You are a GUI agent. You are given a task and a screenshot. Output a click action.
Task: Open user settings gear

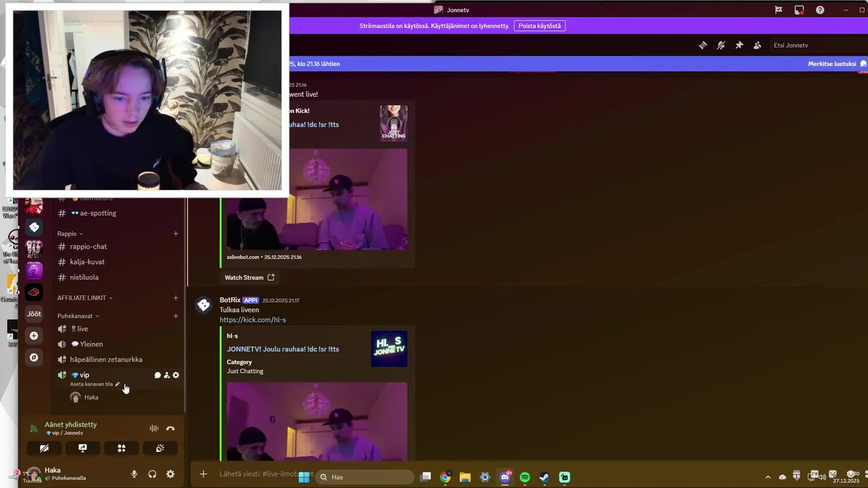coord(170,474)
